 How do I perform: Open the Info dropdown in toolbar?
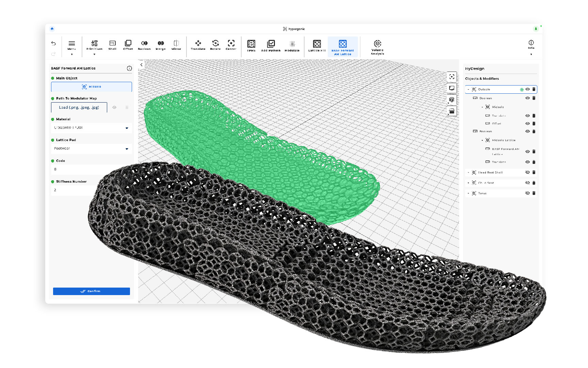click(x=531, y=47)
